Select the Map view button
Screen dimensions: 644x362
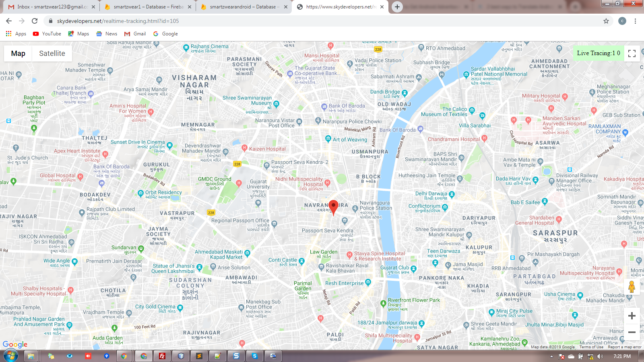18,53
